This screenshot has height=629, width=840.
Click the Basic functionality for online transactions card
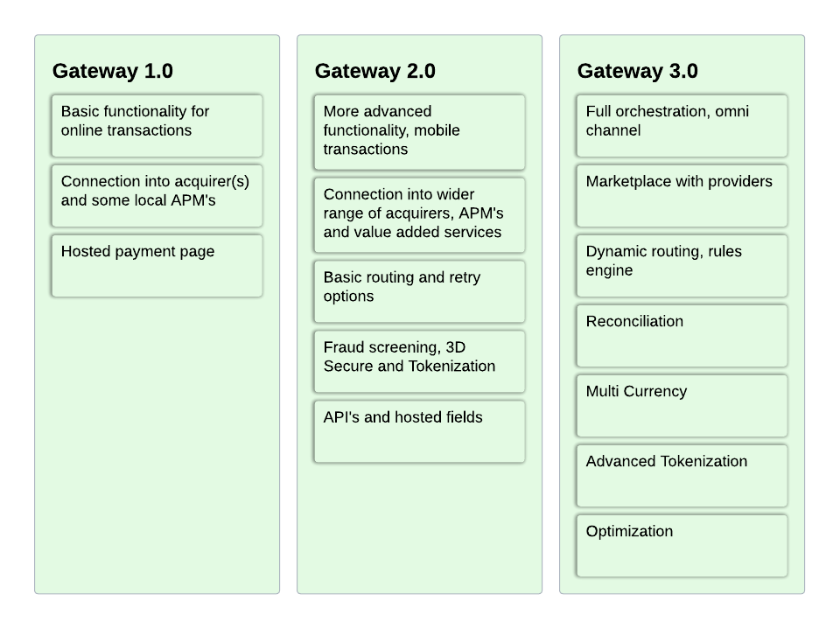pos(157,126)
